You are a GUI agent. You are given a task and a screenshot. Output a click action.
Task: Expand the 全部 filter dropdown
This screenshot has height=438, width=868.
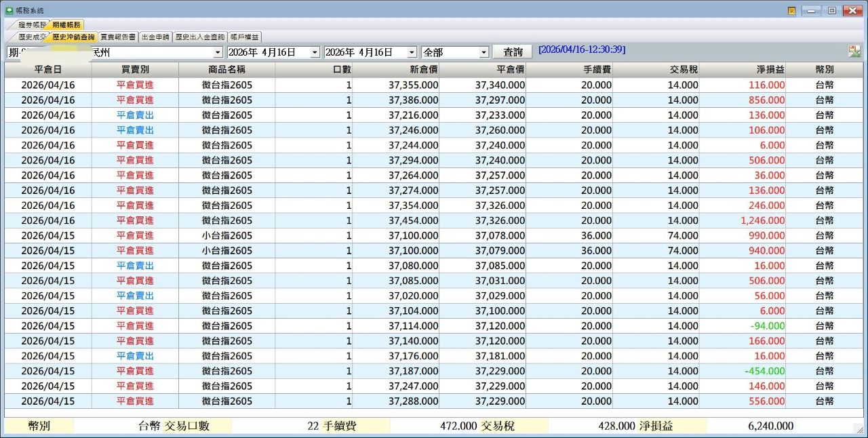point(484,52)
